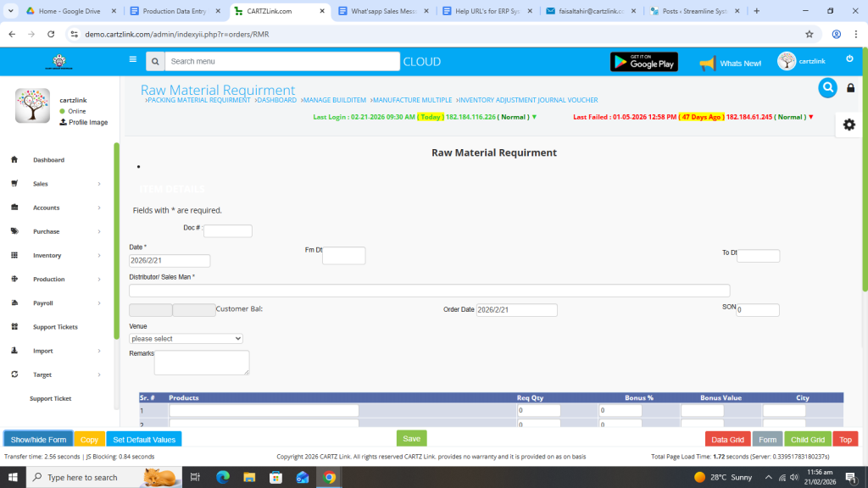Click the power logout icon

[x=849, y=58]
